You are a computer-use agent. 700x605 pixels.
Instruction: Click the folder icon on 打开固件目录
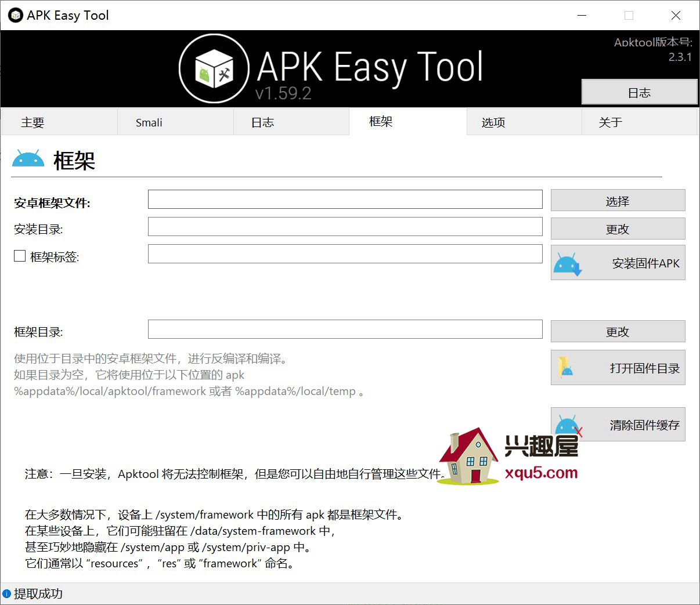[x=565, y=368]
